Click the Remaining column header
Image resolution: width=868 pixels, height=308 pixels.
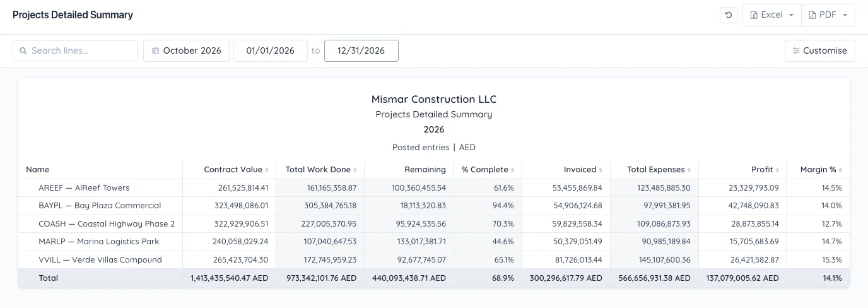click(x=425, y=170)
